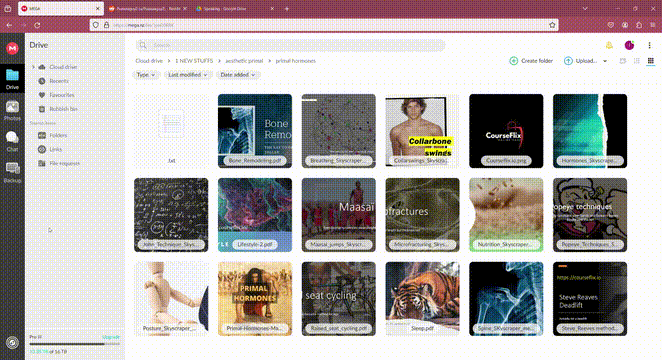Click the MEGA logo icon
This screenshot has width=662, height=360.
pyautogui.click(x=12, y=49)
